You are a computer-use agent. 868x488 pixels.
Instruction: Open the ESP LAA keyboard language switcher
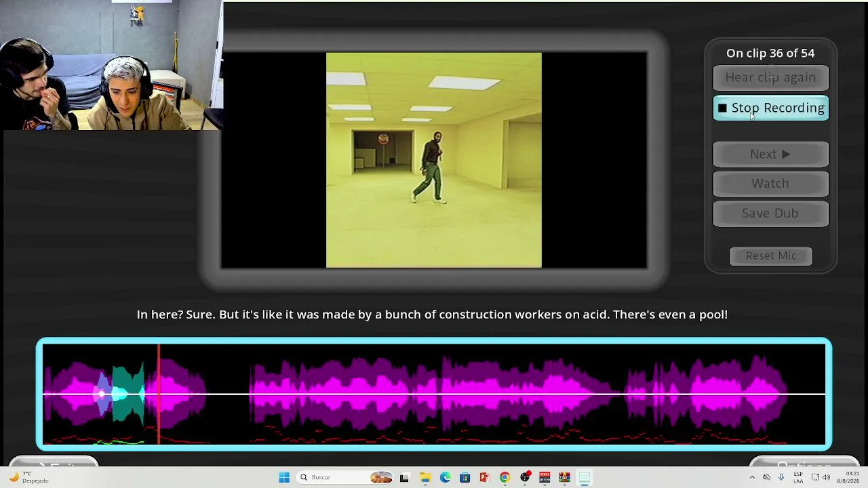pos(798,477)
